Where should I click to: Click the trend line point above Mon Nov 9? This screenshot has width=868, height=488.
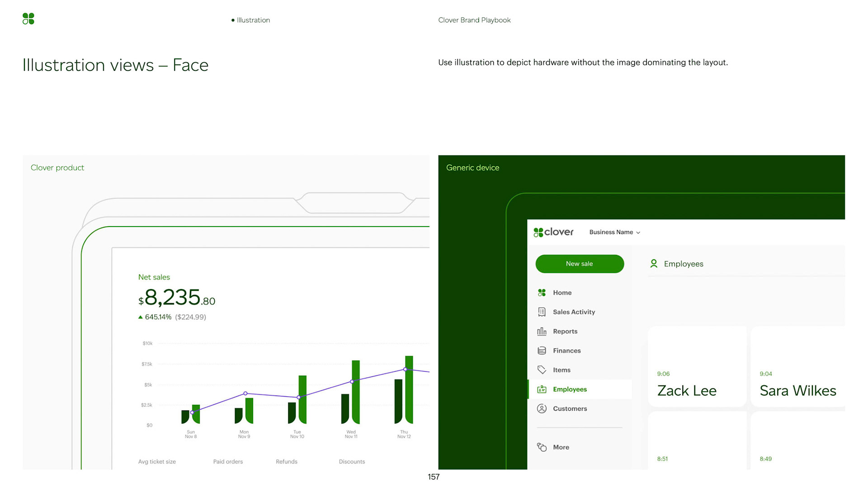click(245, 393)
